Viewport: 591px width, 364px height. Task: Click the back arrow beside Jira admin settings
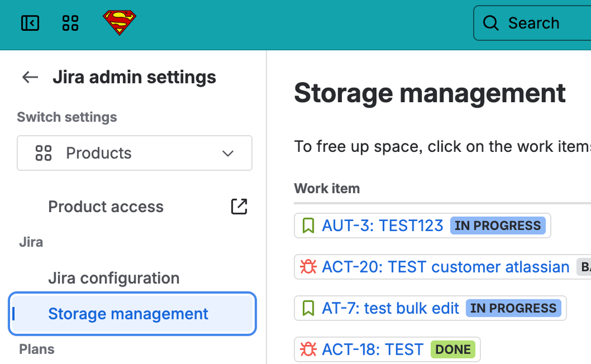(30, 77)
